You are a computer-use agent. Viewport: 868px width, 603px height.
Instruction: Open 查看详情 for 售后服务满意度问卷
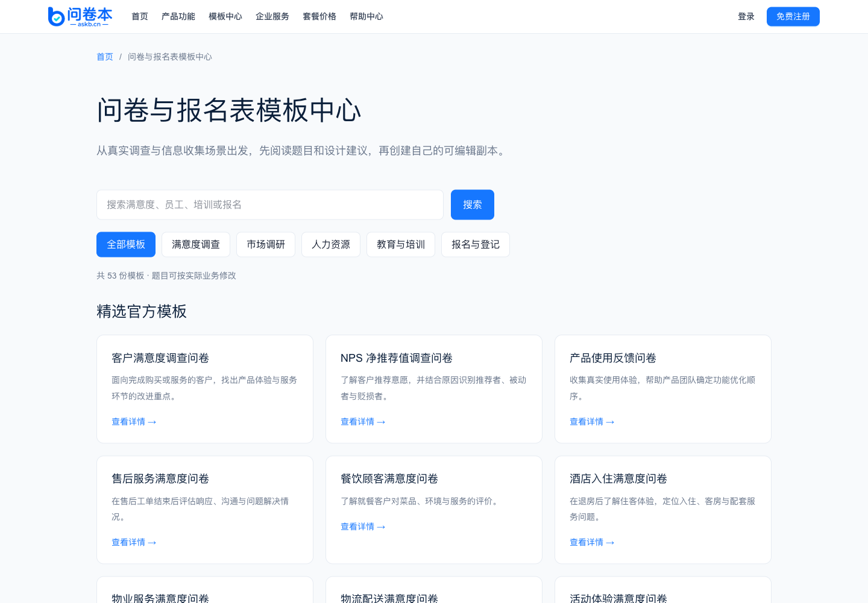pyautogui.click(x=134, y=542)
